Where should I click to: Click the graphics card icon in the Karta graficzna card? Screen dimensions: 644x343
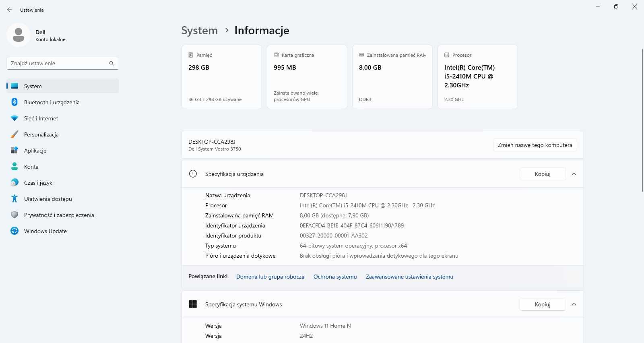point(276,55)
